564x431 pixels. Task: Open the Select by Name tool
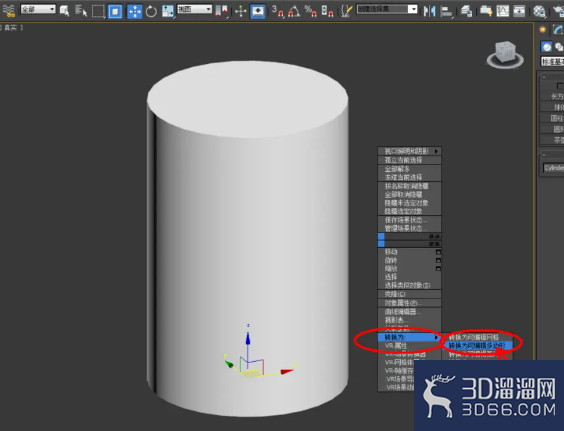(81, 11)
